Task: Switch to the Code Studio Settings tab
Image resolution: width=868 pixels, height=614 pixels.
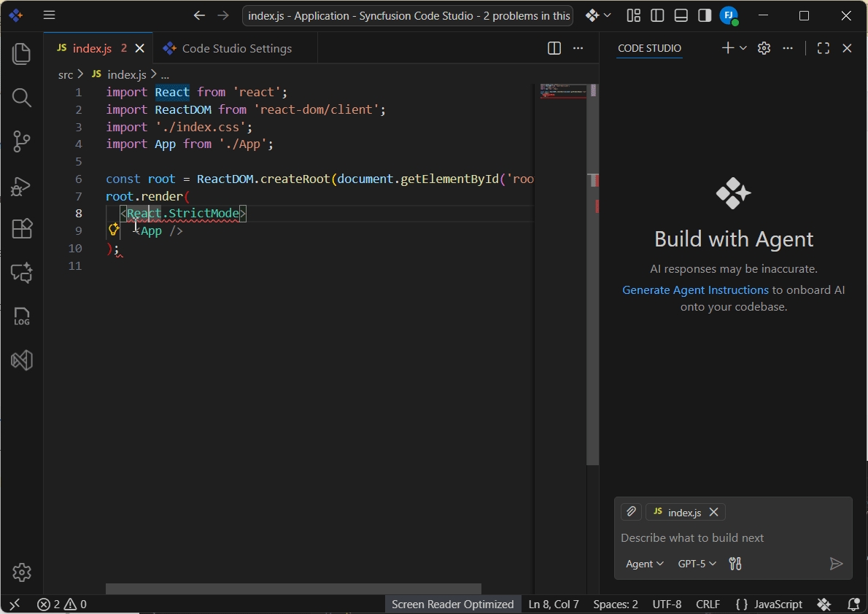Action: [236, 49]
